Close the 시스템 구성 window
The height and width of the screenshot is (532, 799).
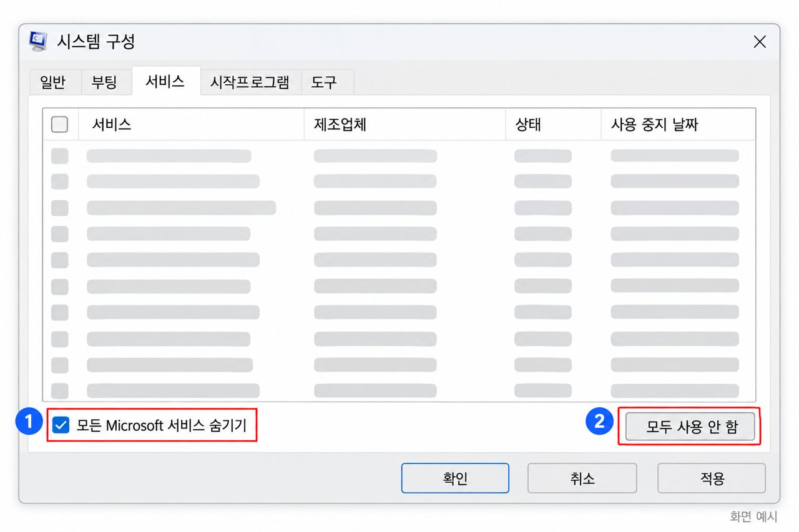(759, 42)
